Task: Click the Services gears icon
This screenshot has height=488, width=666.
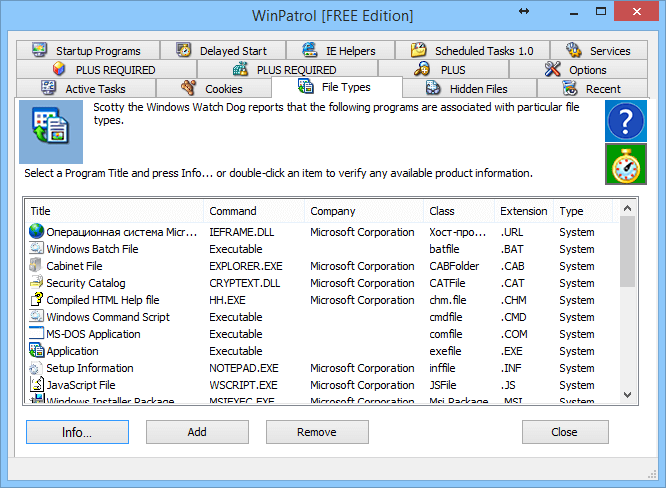Action: [x=574, y=50]
